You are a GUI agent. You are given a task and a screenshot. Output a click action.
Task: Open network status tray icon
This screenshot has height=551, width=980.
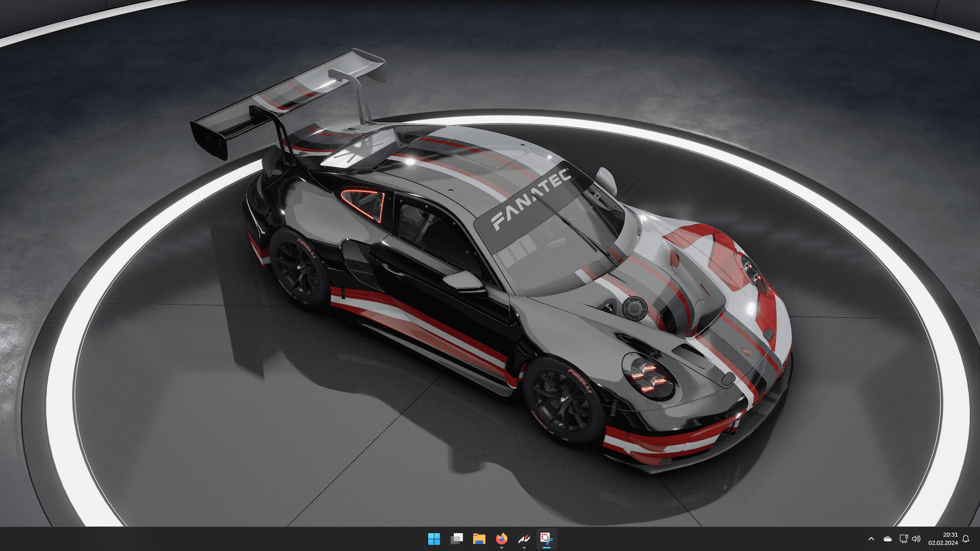[903, 539]
